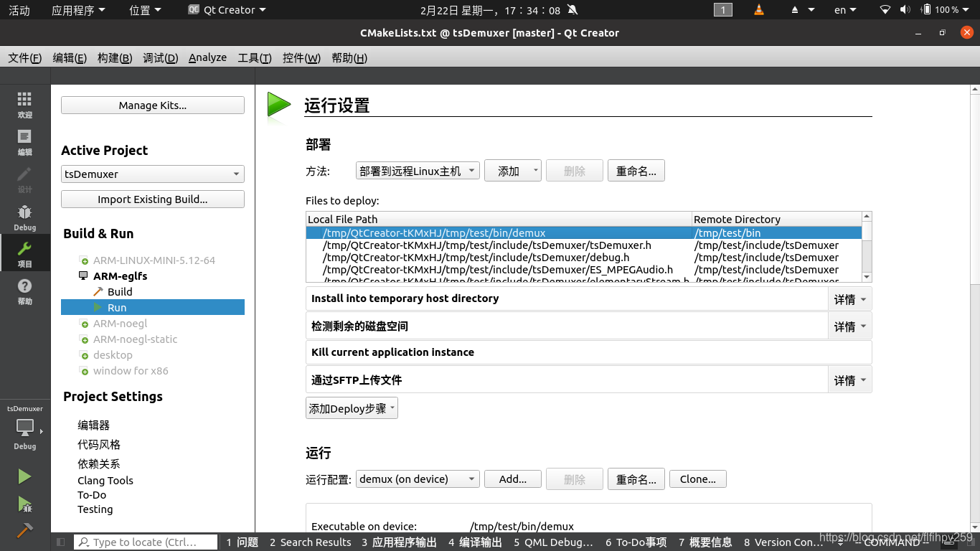
Task: Select the /tmp/test/bin/demux deploy file row
Action: point(584,233)
